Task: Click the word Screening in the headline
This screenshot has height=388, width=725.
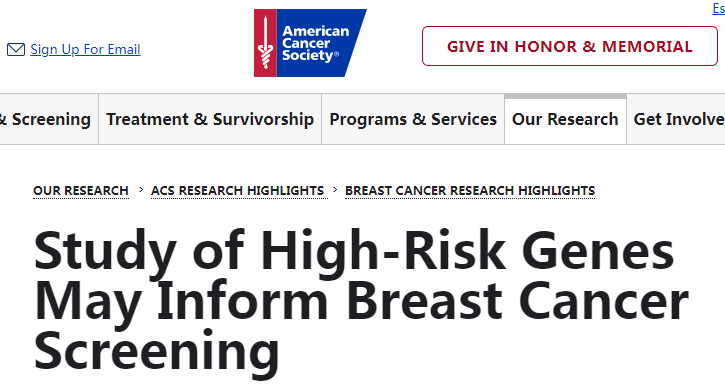Action: point(157,350)
